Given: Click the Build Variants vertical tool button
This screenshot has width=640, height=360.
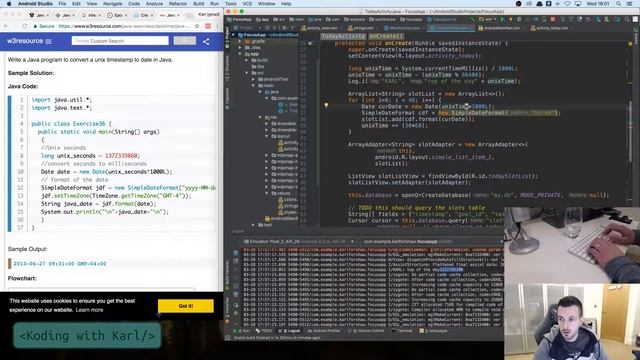Looking at the screenshot, I should click(227, 276).
